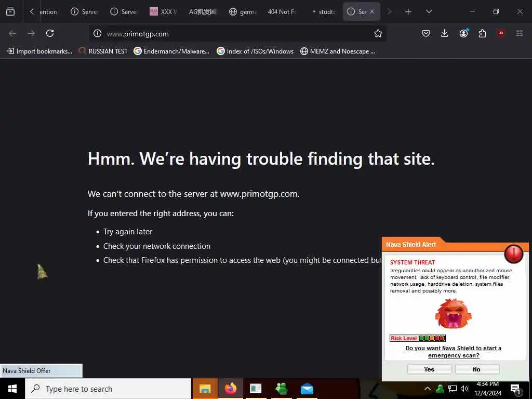Open the MEMZ and Noescape bookmark
The height and width of the screenshot is (399, 532).
tap(338, 51)
